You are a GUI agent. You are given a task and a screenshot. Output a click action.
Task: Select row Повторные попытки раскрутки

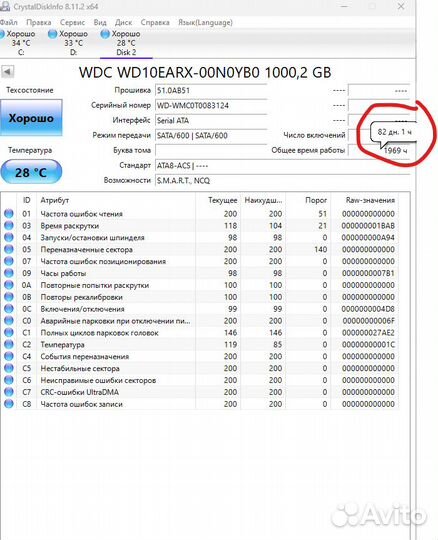coord(200,285)
